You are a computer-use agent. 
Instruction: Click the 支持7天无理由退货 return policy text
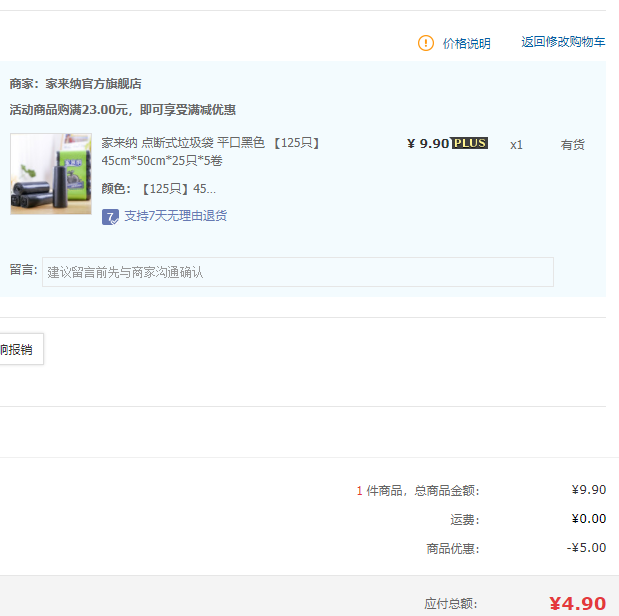175,216
